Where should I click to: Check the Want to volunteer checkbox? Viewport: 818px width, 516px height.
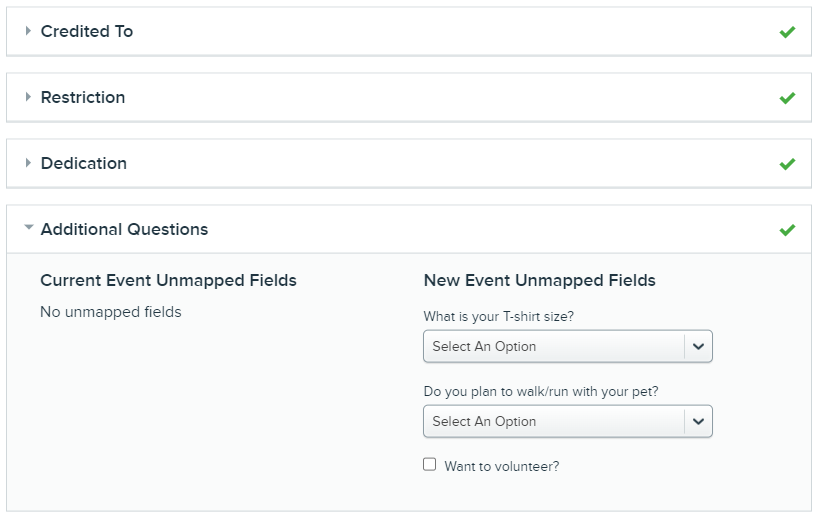tap(429, 464)
